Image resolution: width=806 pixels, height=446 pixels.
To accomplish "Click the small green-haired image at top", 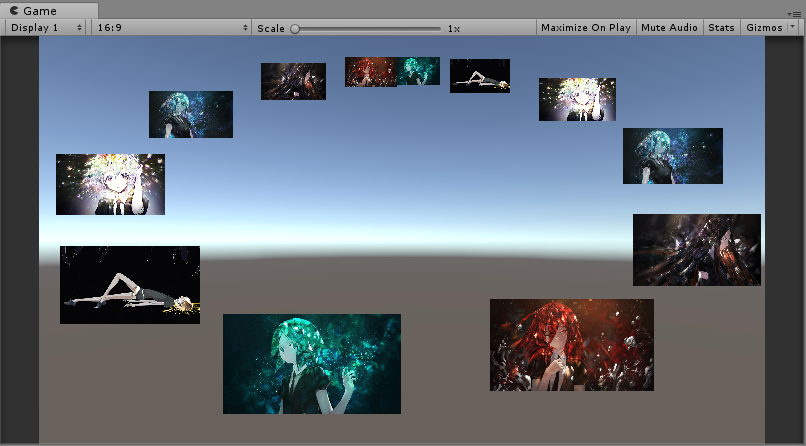I will pos(418,71).
